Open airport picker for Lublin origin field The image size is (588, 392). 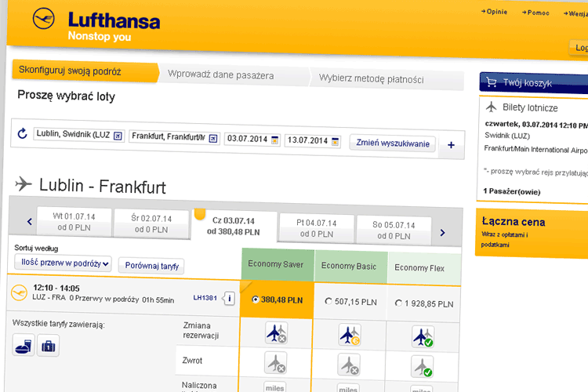pos(118,136)
